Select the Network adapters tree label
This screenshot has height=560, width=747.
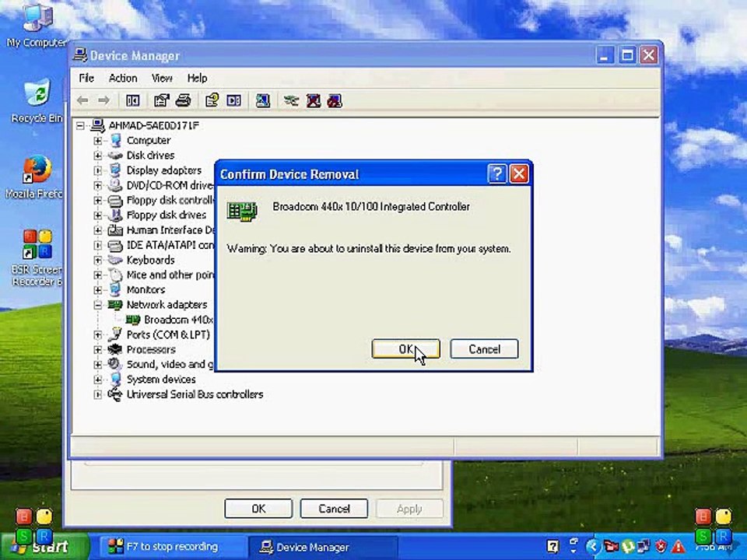pos(167,305)
